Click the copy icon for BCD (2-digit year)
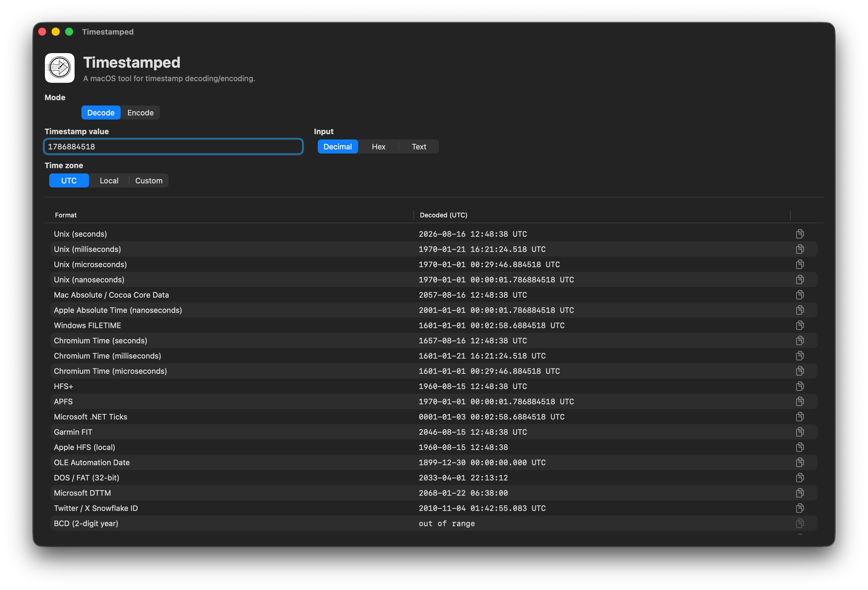The image size is (868, 590). coord(800,524)
